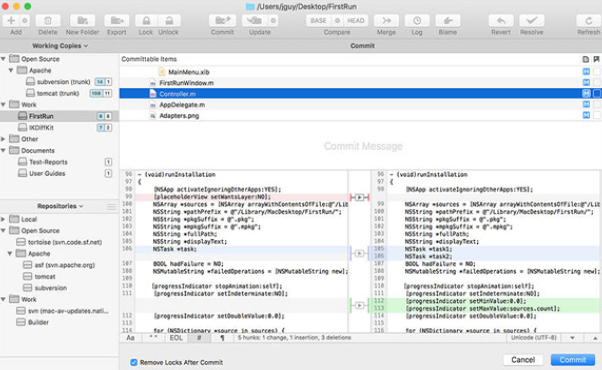Viewport: 602px width, 370px height.
Task: Toggle the commit checkbox for MainMenu.xib
Action: pos(597,72)
